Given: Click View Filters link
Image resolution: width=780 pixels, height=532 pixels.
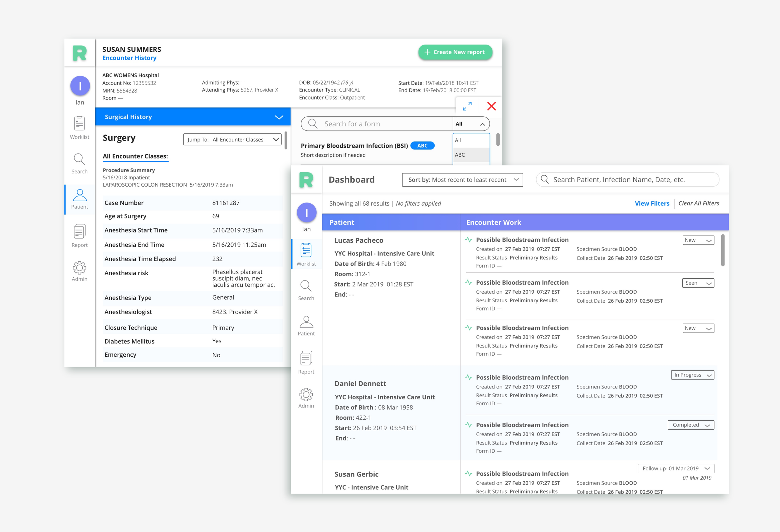Looking at the screenshot, I should 652,203.
